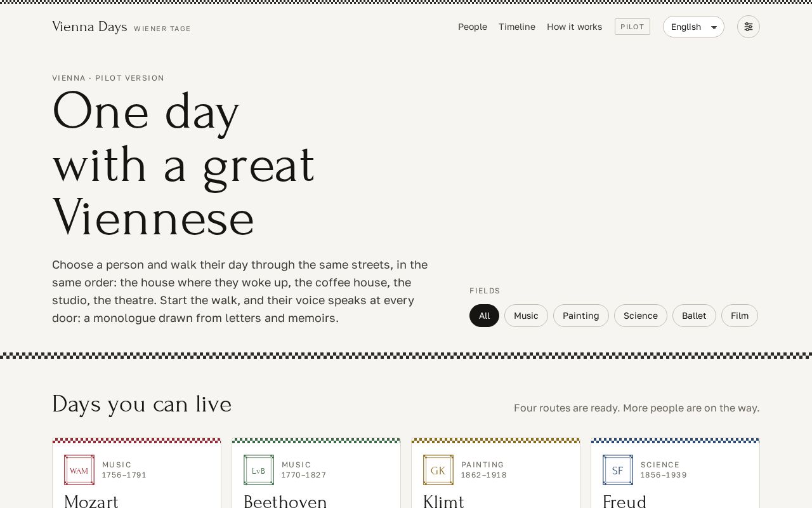Screen dimensions: 812x508
Task: Click the SF monogram on Freud's card
Action: [618, 470]
